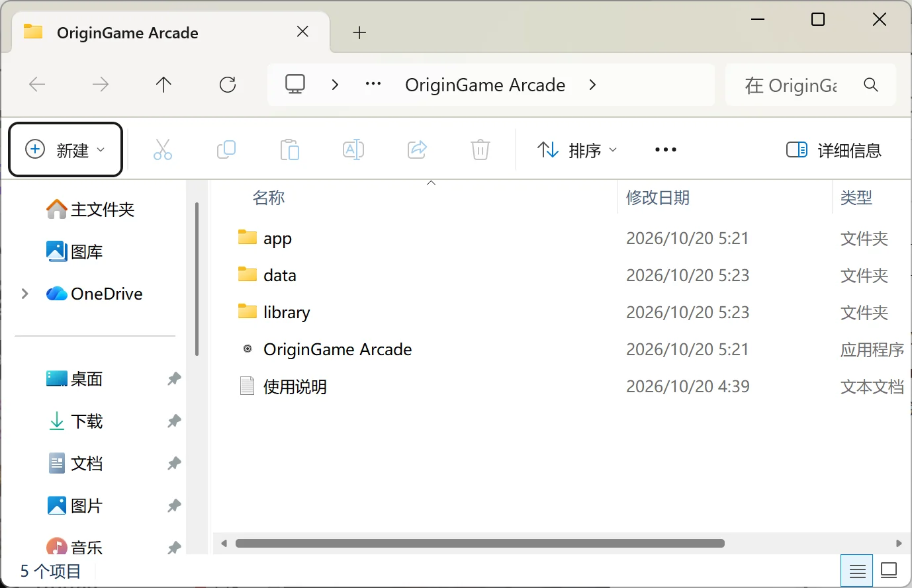
Task: Switch to details list view icon
Action: tap(857, 570)
